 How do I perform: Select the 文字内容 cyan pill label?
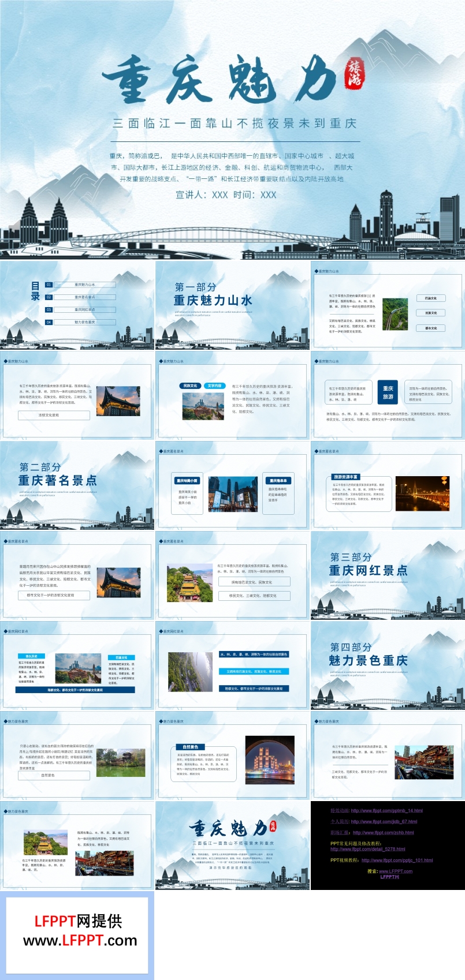pyautogui.click(x=214, y=386)
